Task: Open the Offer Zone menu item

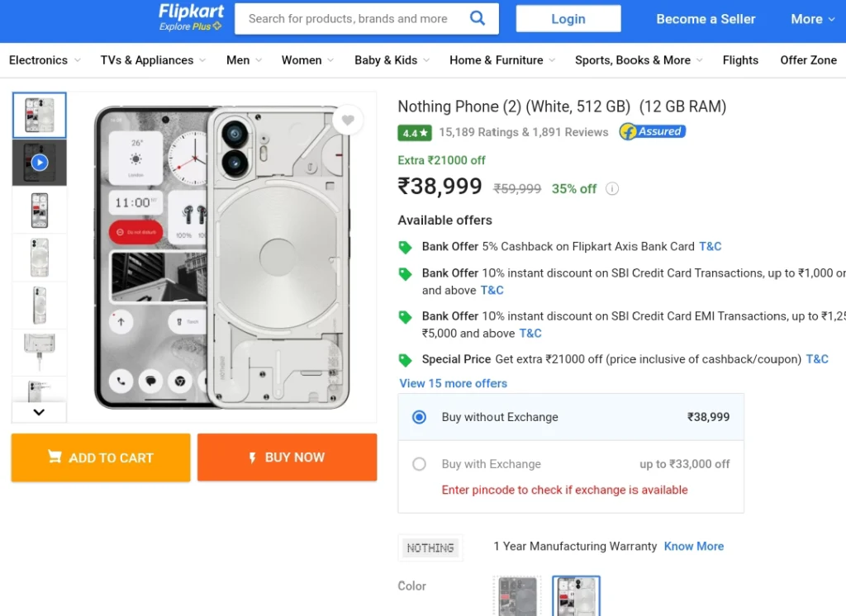Action: (808, 60)
